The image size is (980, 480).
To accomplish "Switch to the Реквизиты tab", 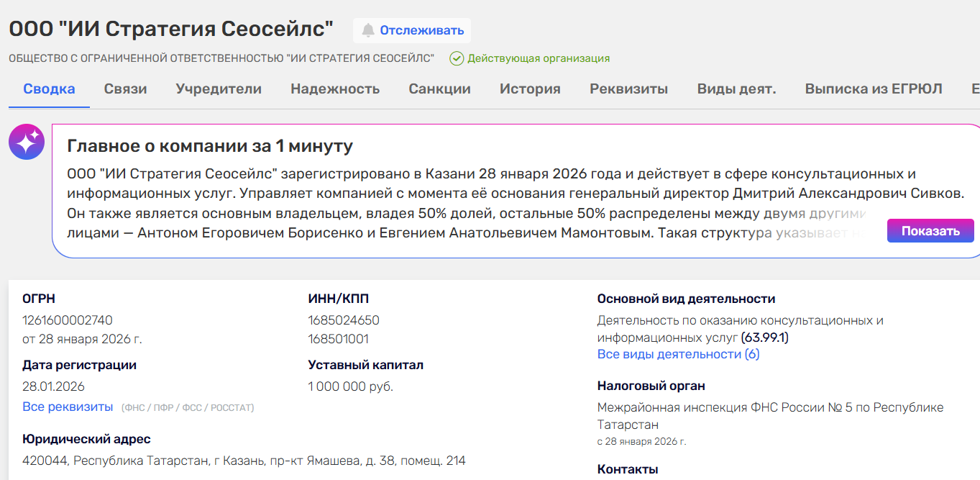I will click(x=628, y=89).
